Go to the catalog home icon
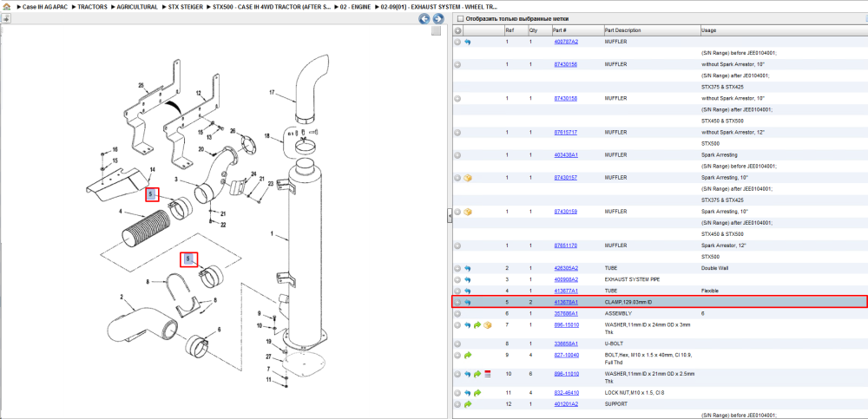Viewport: 868px width, 419px height. (x=7, y=7)
